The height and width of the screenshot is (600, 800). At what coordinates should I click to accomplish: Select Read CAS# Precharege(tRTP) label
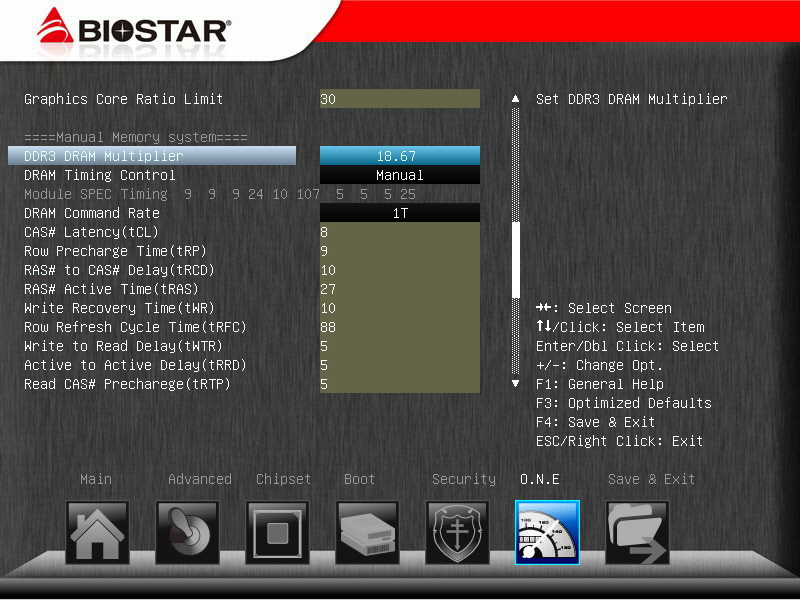127,384
